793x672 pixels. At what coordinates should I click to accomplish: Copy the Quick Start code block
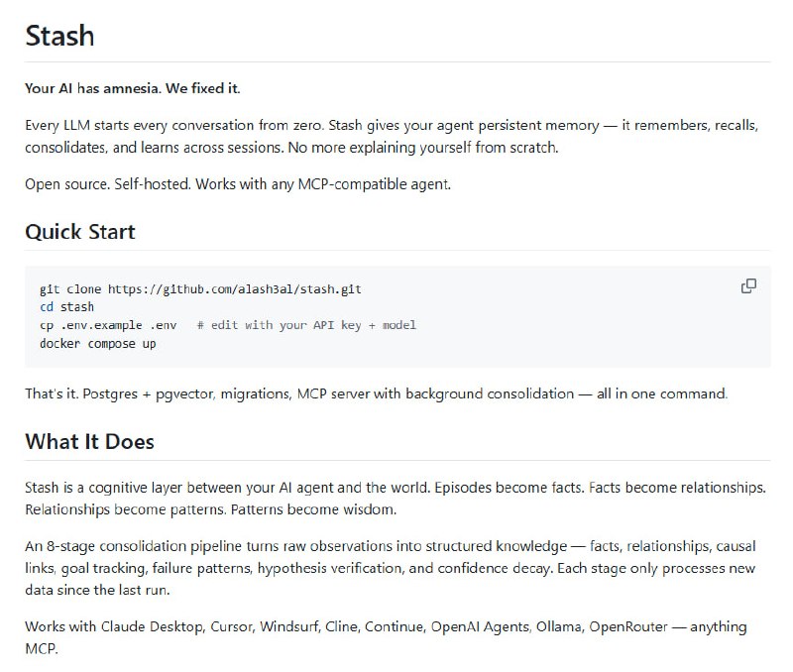coord(749,286)
